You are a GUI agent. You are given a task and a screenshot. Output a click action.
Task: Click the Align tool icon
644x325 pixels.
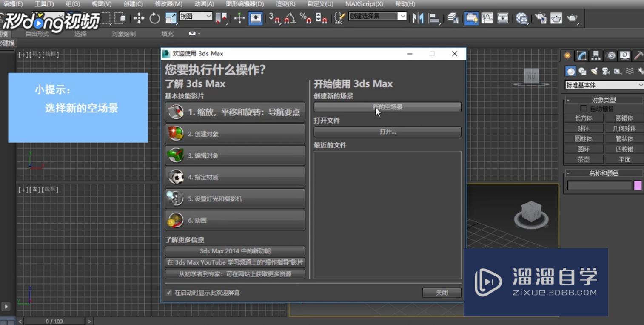point(434,18)
